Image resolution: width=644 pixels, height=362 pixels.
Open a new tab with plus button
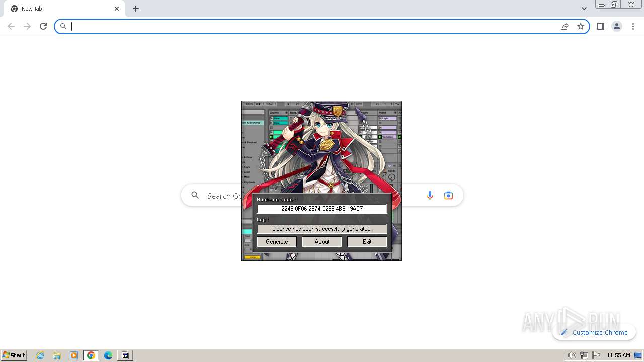point(136,9)
